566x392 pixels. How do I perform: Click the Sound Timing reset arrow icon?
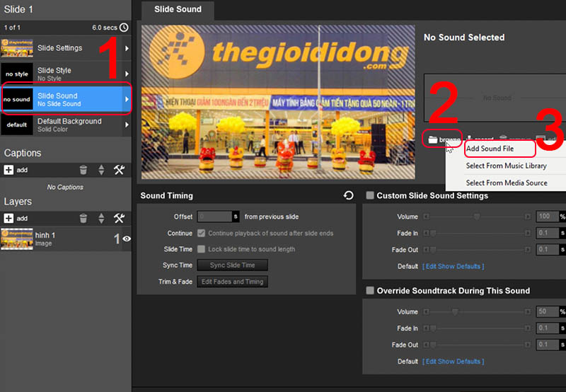coord(348,195)
